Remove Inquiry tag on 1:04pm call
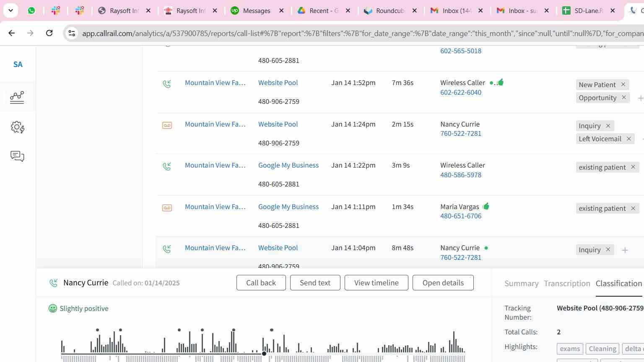 608,250
